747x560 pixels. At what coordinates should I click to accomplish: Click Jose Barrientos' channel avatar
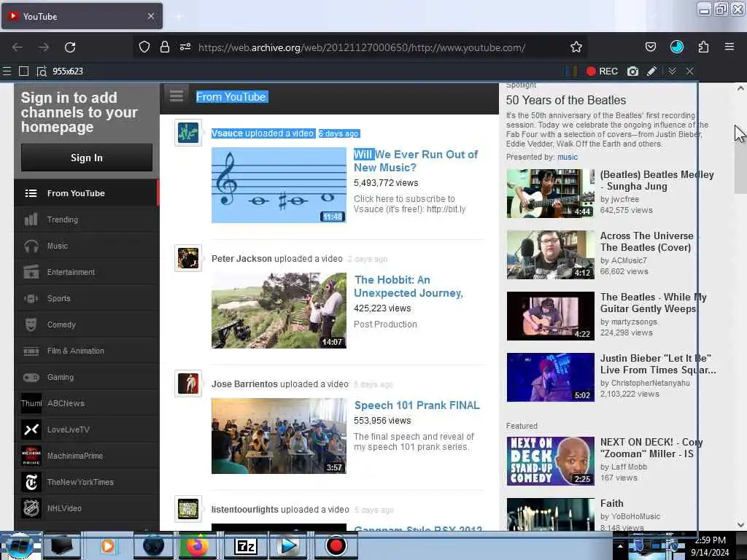[x=187, y=384]
